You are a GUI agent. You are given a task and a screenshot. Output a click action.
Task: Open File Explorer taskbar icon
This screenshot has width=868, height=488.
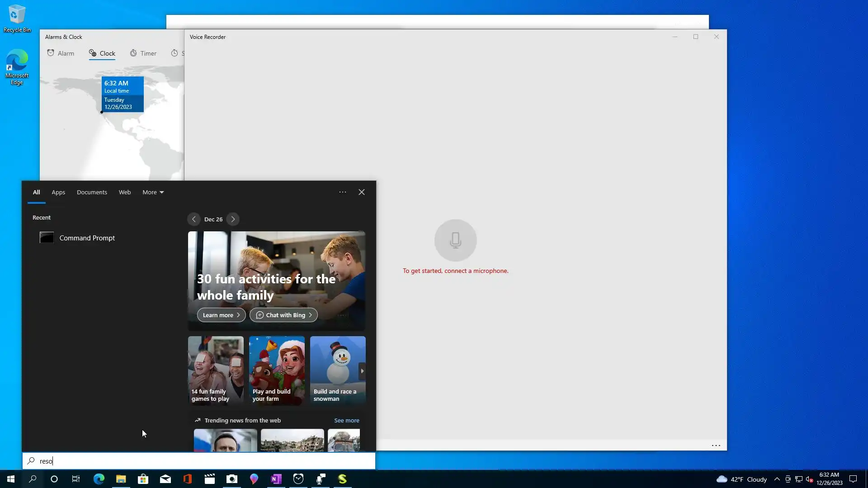coord(121,479)
